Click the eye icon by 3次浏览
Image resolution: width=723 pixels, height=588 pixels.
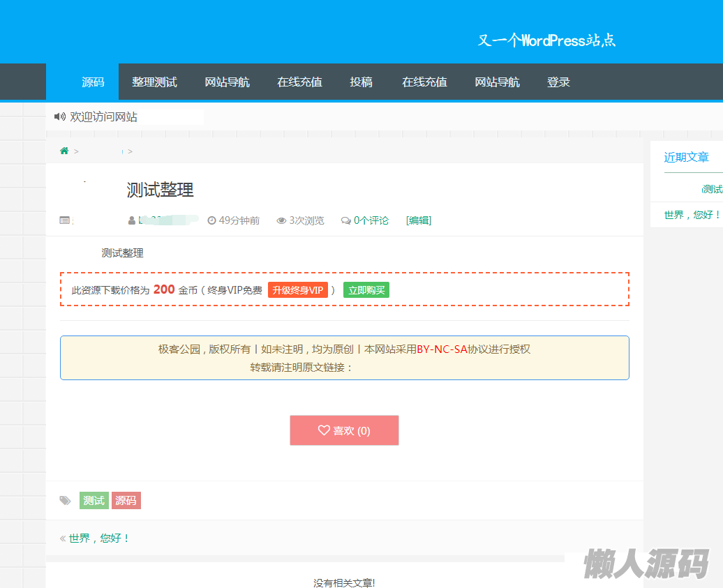point(281,220)
